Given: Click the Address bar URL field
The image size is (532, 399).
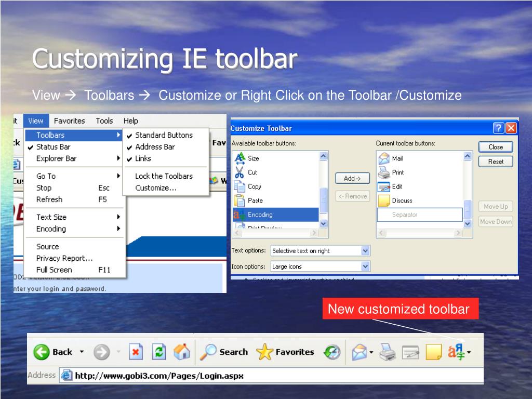Looking at the screenshot, I should [159, 375].
